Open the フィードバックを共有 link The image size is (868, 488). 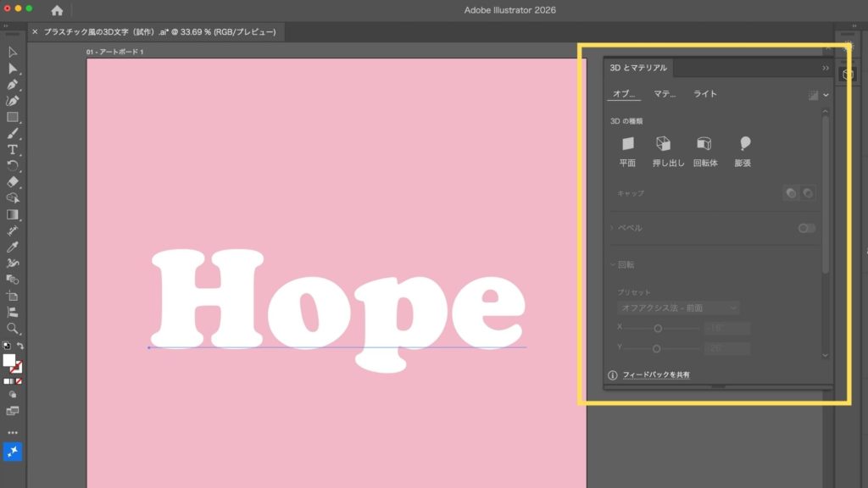coord(655,374)
